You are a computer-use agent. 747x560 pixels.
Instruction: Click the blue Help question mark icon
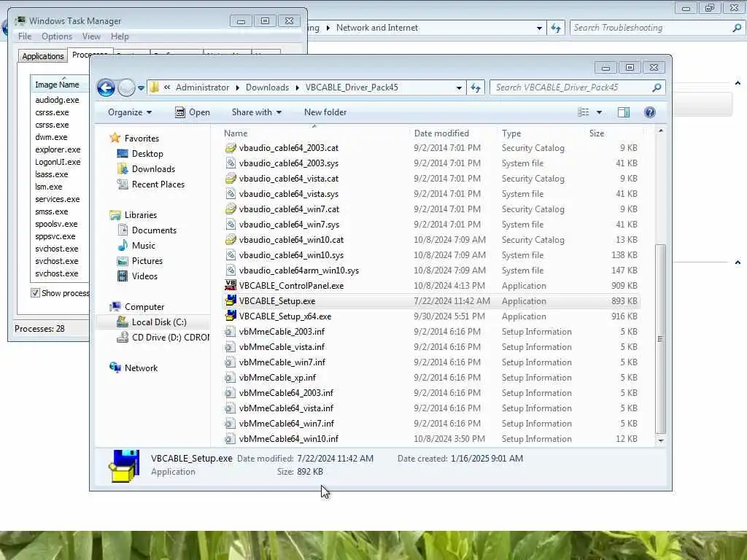point(649,112)
